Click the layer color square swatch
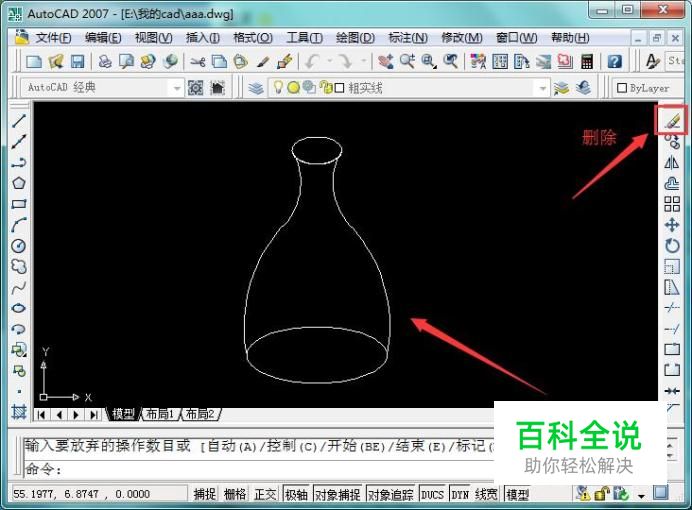The height and width of the screenshot is (510, 692). 339,88
